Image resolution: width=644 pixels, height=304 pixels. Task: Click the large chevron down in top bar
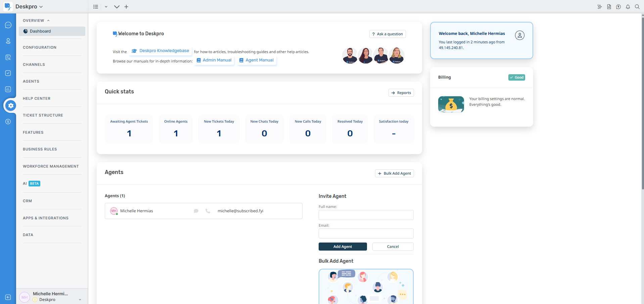click(x=117, y=7)
